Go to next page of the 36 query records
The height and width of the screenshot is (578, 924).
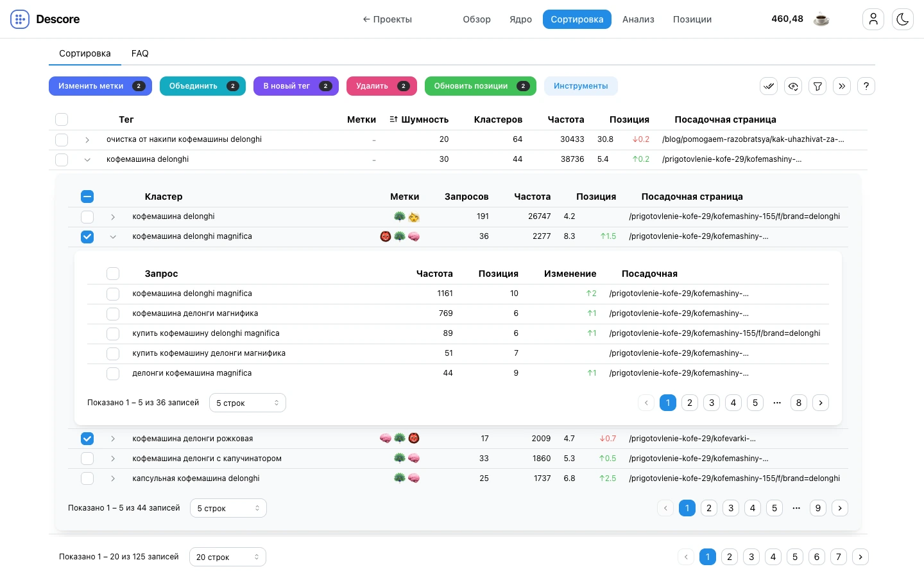[x=821, y=403]
